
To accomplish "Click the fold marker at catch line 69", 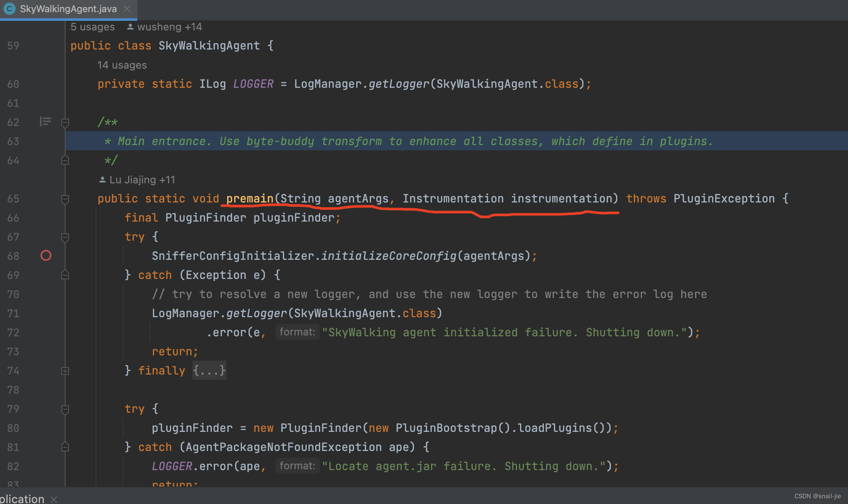I will (x=65, y=275).
